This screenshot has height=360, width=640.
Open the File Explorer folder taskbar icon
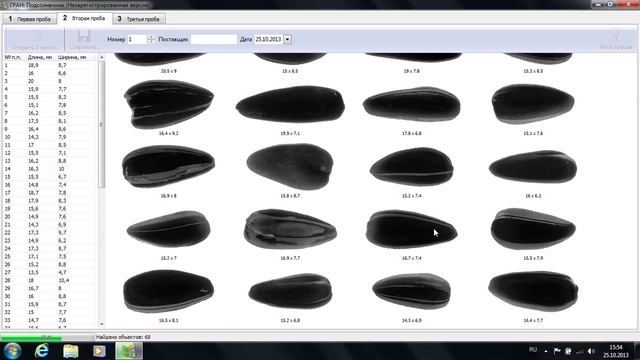point(71,351)
